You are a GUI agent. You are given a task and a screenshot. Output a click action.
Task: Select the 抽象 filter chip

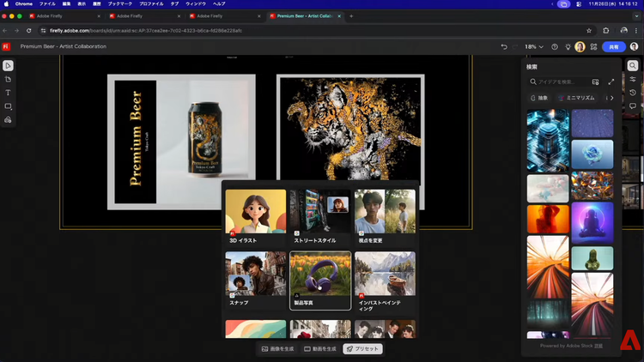pyautogui.click(x=539, y=99)
